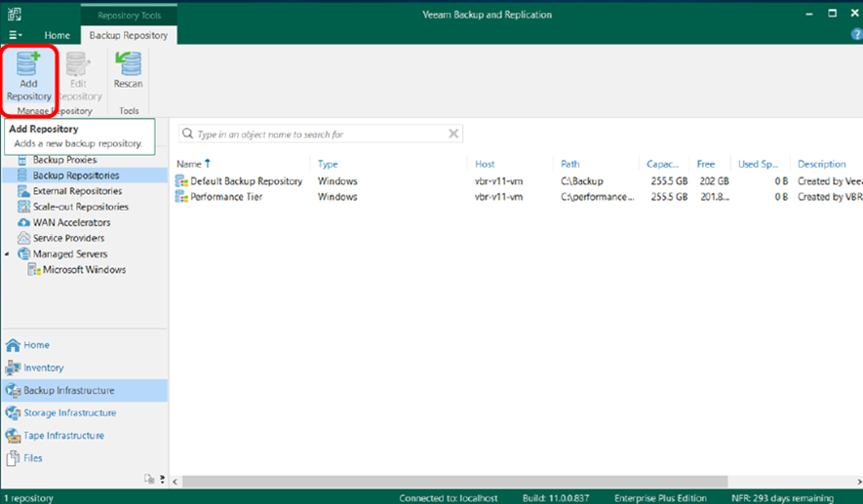863x504 pixels.
Task: Open the Backup Infrastructure view
Action: click(85, 390)
